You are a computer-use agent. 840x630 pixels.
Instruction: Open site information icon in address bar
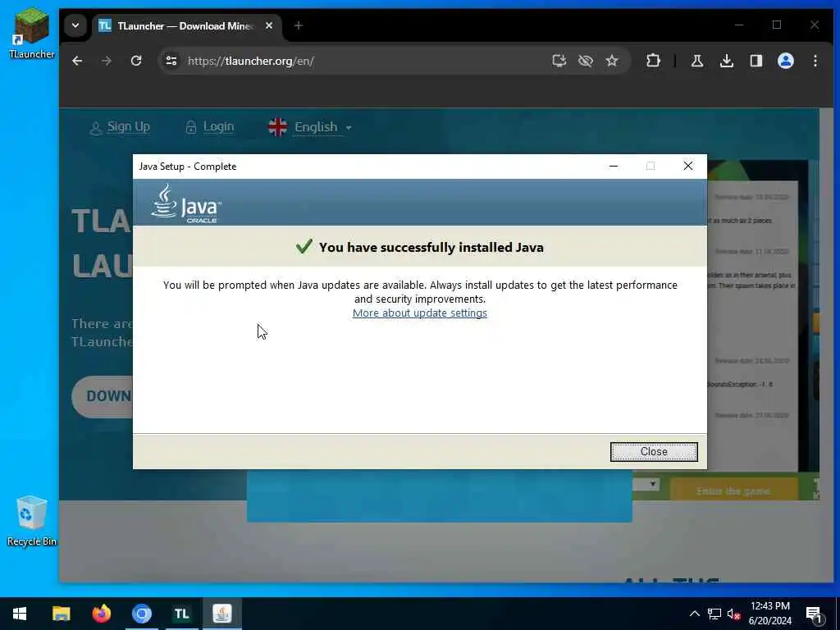[171, 61]
